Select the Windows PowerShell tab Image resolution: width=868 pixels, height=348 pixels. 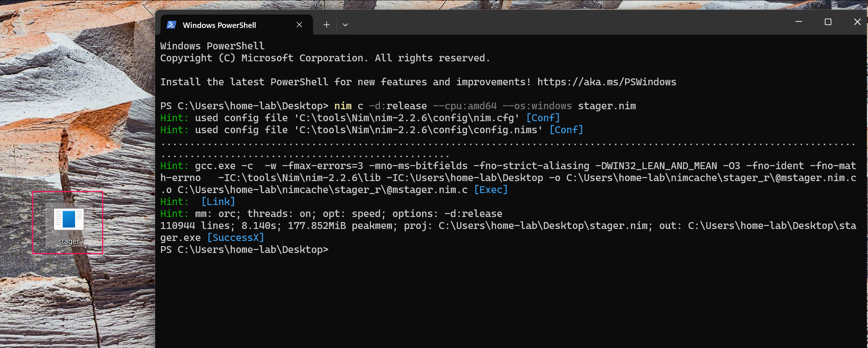236,25
